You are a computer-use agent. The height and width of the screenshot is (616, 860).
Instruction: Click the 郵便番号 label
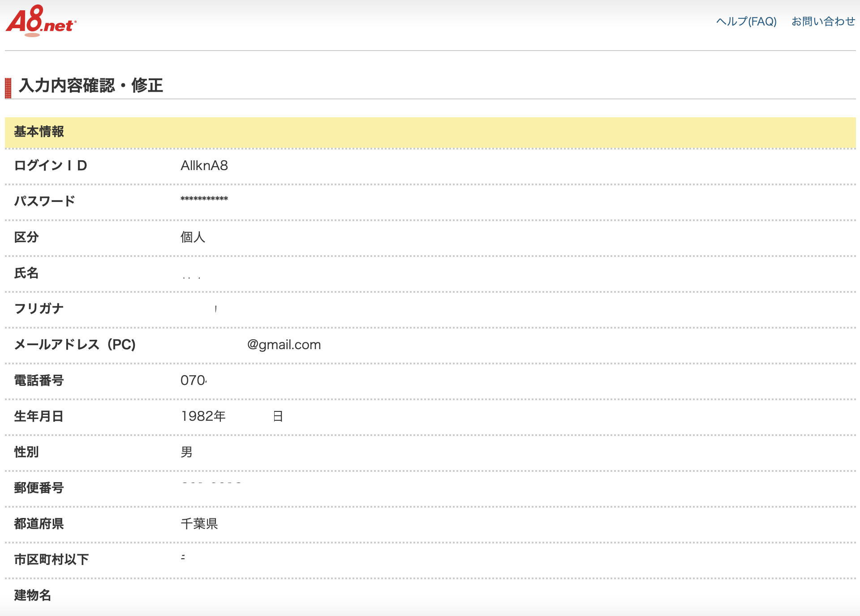(x=39, y=488)
